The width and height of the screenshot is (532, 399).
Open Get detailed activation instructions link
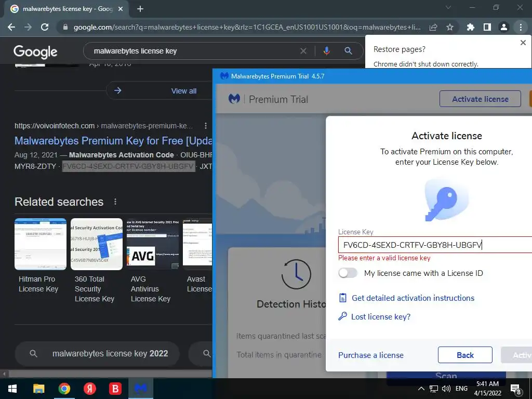(x=413, y=298)
